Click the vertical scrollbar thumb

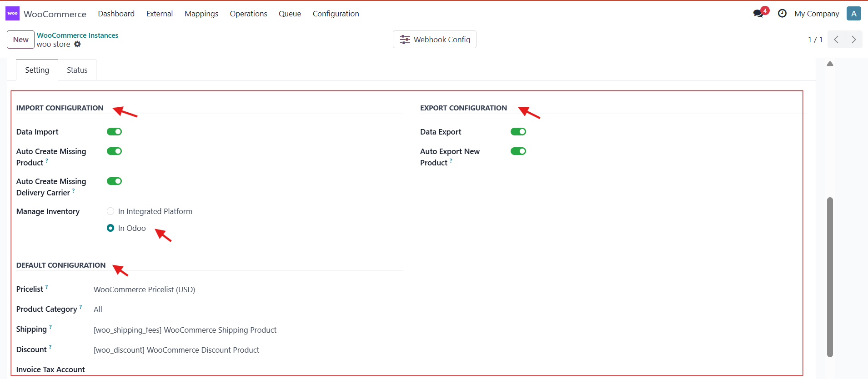tap(830, 277)
